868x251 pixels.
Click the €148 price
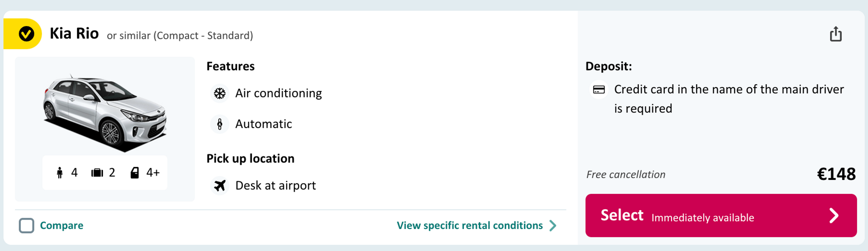click(836, 174)
